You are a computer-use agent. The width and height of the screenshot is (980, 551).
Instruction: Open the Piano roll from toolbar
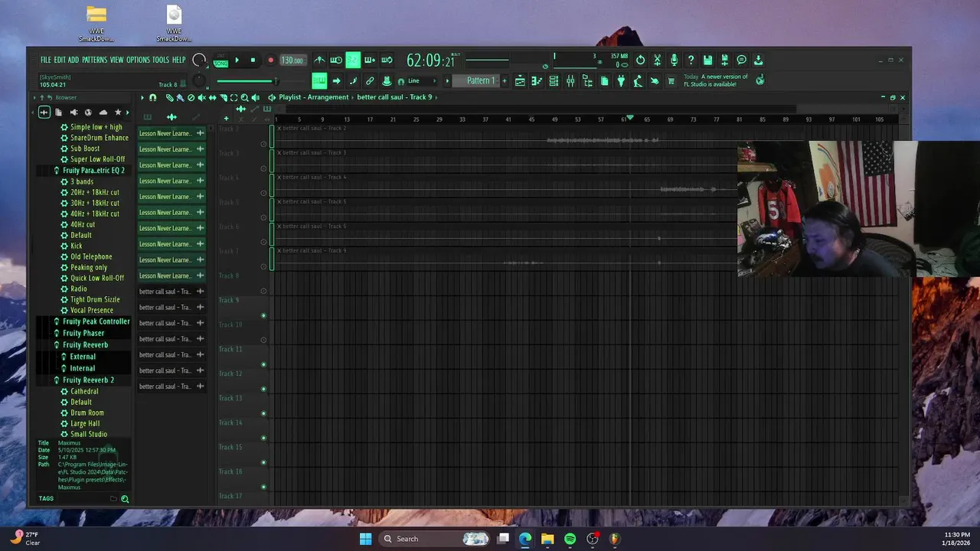tap(537, 80)
